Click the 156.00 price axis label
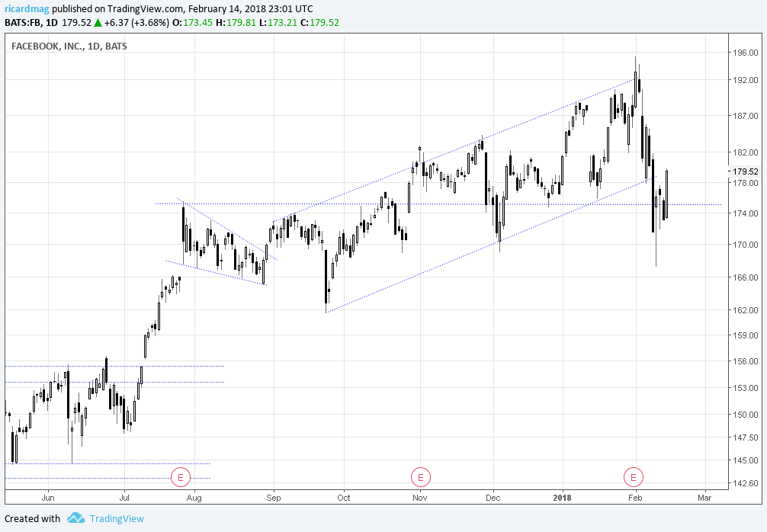Viewport: 767px width, 532px height. (x=746, y=361)
